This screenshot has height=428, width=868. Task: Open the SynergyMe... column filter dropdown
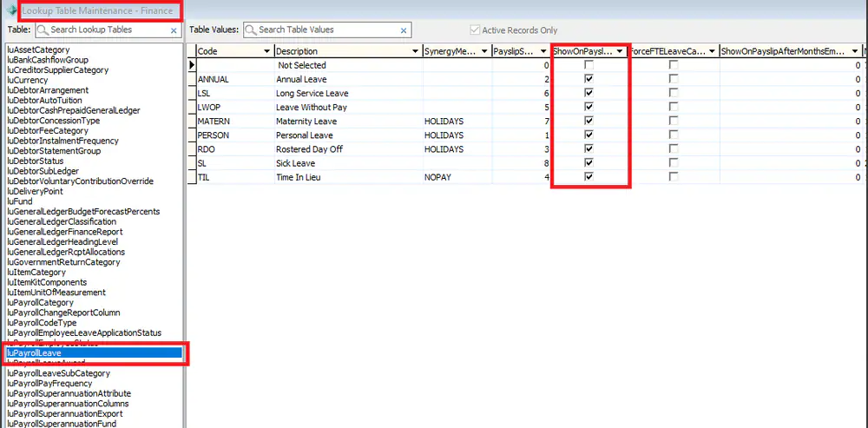484,51
